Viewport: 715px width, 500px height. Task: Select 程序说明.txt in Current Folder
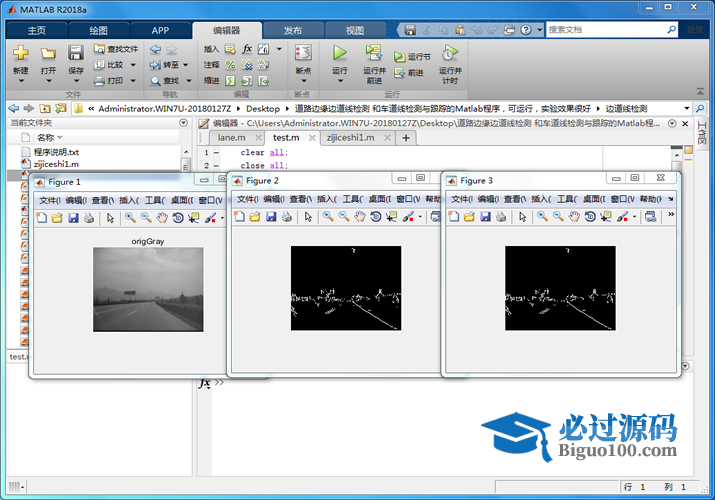56,152
